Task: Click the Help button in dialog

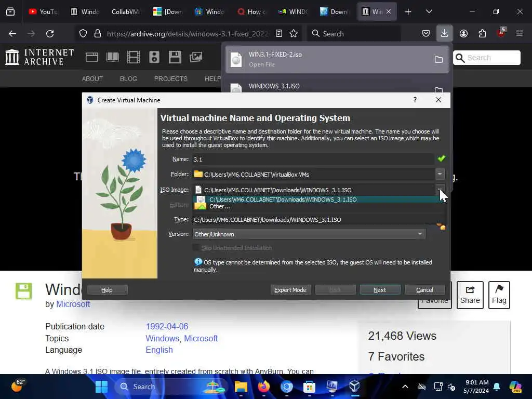Action: [x=107, y=290]
